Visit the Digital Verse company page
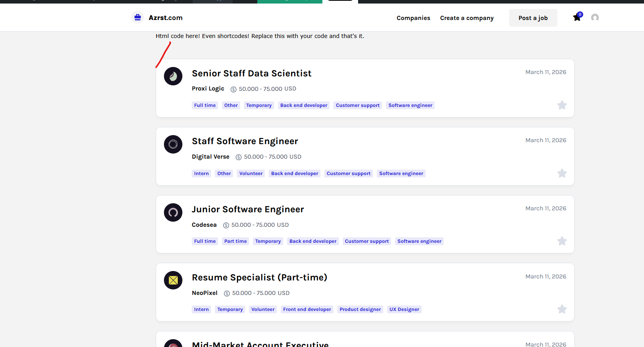The width and height of the screenshot is (644, 347). point(211,157)
